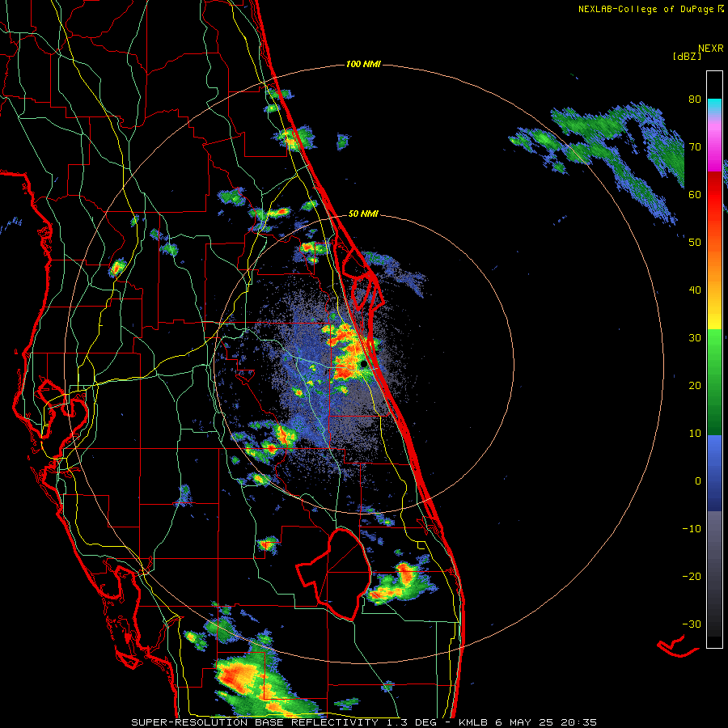Click the -20 value on the dBZ scale
This screenshot has width=728, height=728.
point(692,577)
